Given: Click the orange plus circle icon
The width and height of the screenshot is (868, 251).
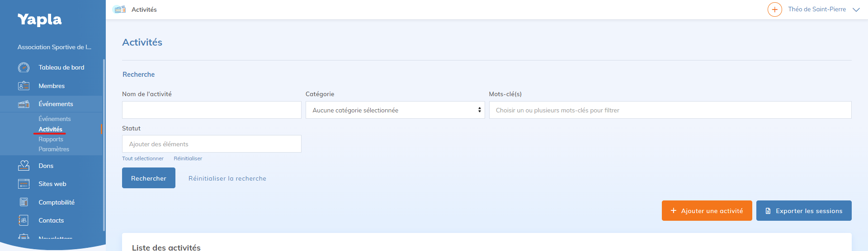Looking at the screenshot, I should (x=774, y=9).
